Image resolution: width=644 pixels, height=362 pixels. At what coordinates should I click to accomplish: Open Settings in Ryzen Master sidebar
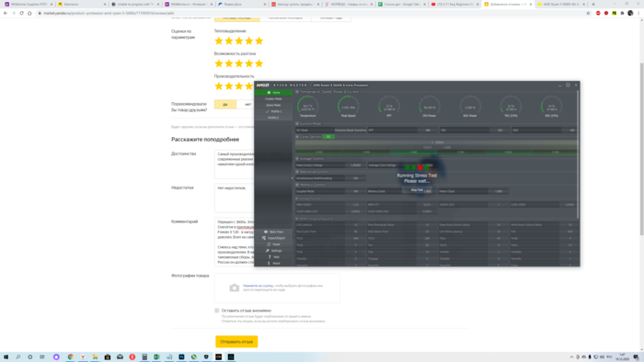point(273,251)
